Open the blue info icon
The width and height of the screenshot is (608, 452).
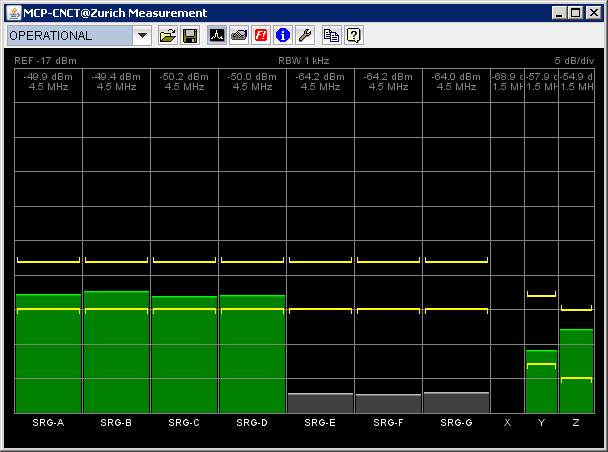pyautogui.click(x=282, y=36)
